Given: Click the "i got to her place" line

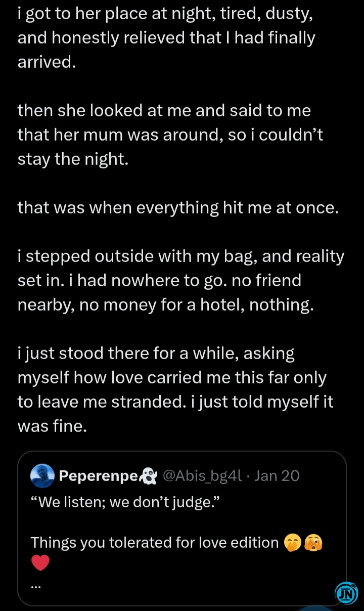Looking at the screenshot, I should pos(165,14).
